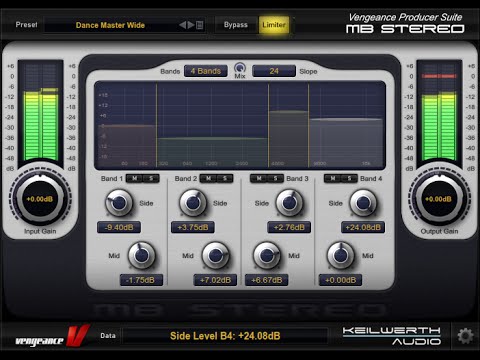Image resolution: width=480 pixels, height=360 pixels.
Task: Open the 4 Bands selector
Action: tap(206, 71)
